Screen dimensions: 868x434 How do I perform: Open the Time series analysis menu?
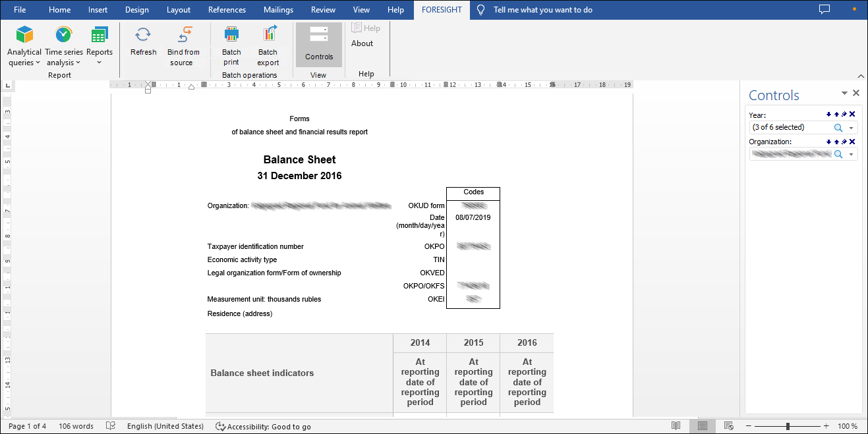click(x=64, y=46)
